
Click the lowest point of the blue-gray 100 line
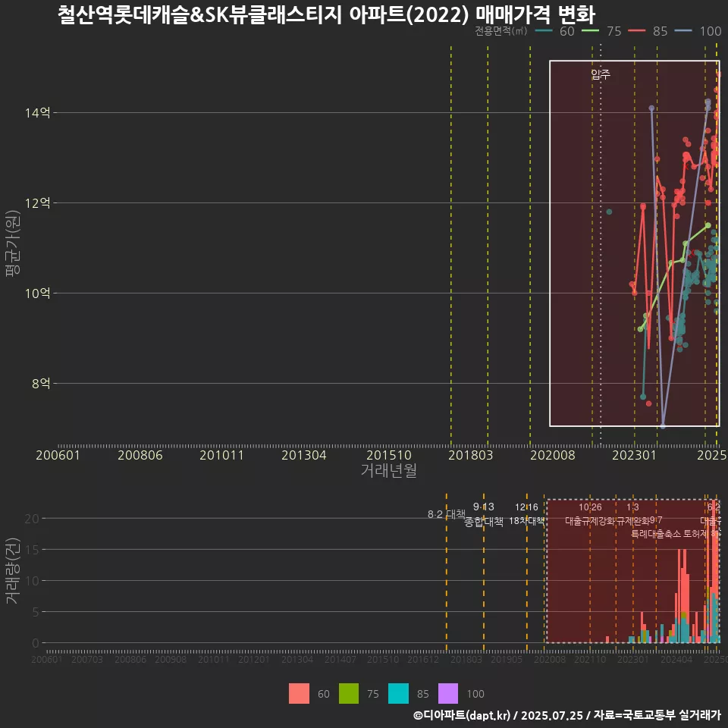[x=663, y=425]
